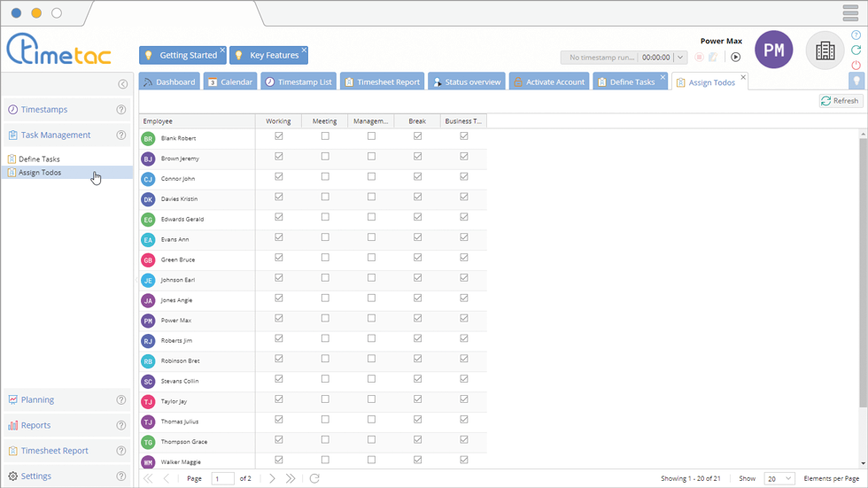
Task: Sort by the Employee column header
Action: [197, 121]
